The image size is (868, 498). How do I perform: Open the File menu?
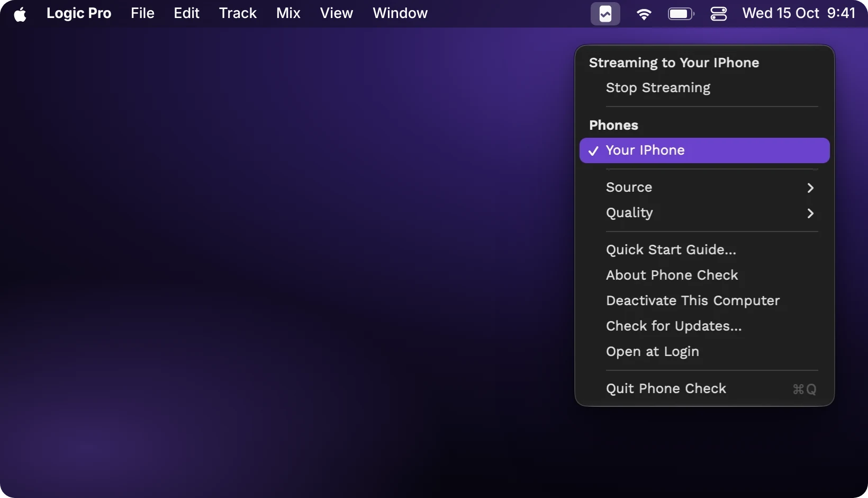tap(143, 13)
